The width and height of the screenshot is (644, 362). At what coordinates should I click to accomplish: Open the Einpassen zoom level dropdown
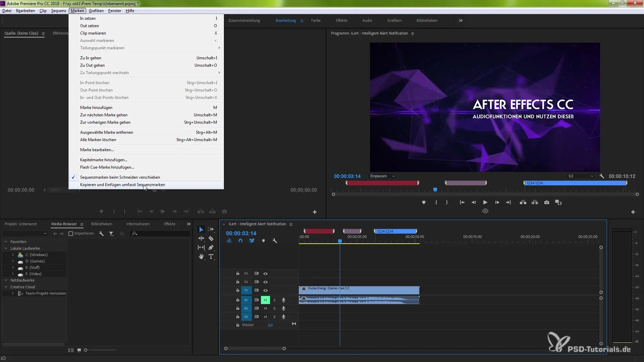[382, 176]
